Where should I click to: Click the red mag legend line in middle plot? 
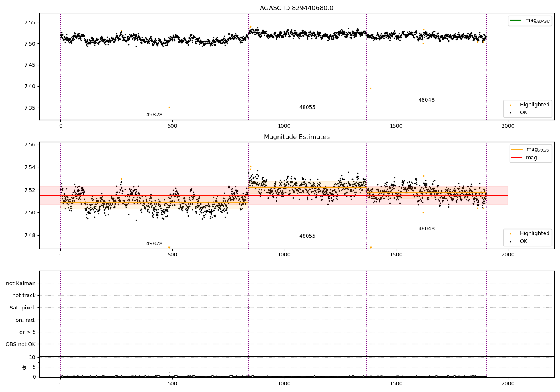click(517, 158)
